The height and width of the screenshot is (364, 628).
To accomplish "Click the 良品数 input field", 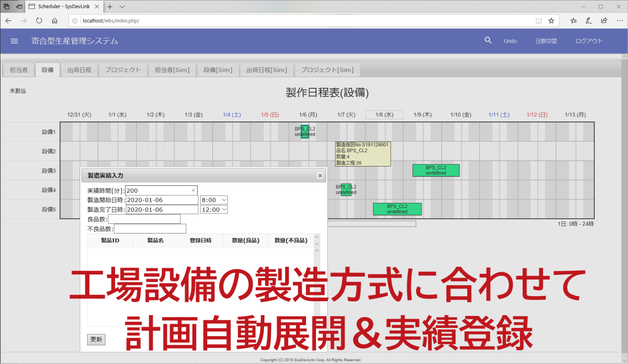I will [x=144, y=219].
